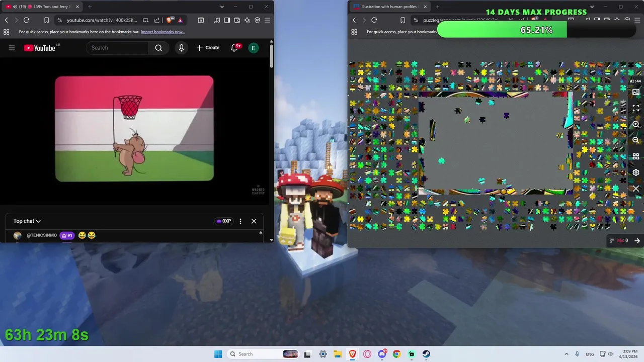Start voice search with the microphone icon

pyautogui.click(x=182, y=48)
